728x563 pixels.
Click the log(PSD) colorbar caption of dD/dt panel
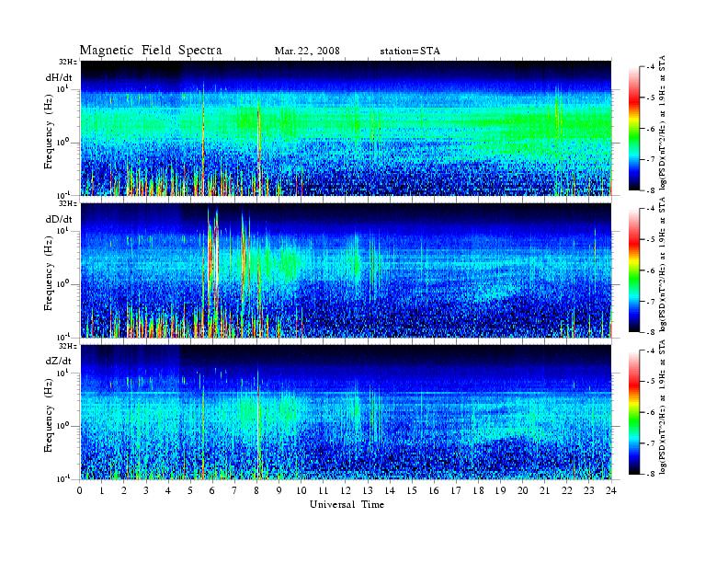click(663, 264)
